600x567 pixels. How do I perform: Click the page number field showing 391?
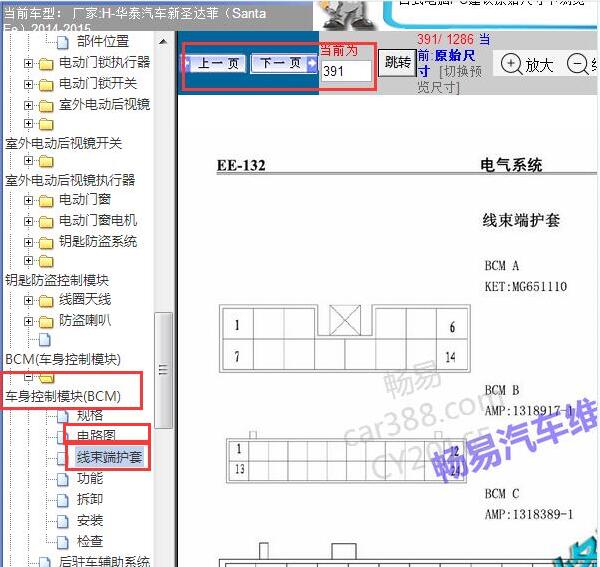pos(346,71)
